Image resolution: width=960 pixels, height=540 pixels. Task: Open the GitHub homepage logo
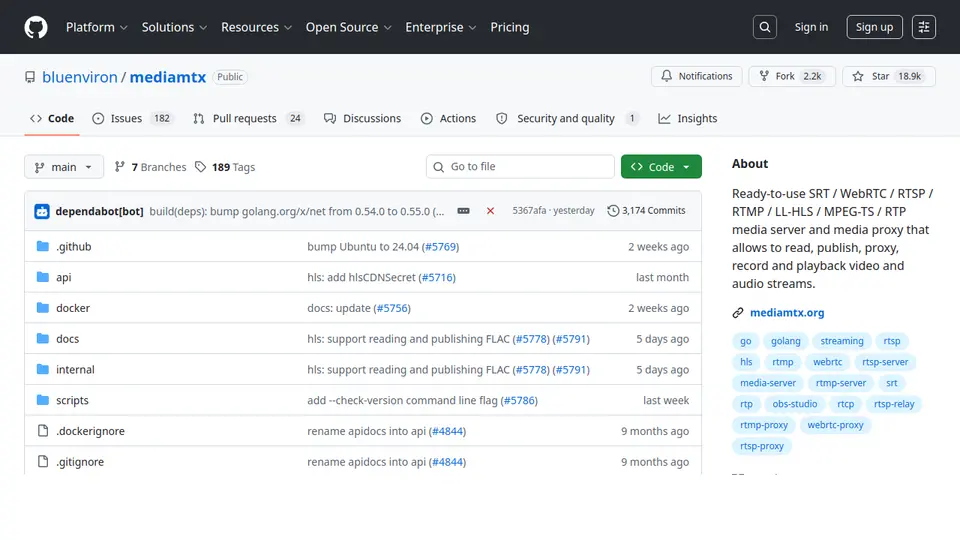(x=36, y=27)
